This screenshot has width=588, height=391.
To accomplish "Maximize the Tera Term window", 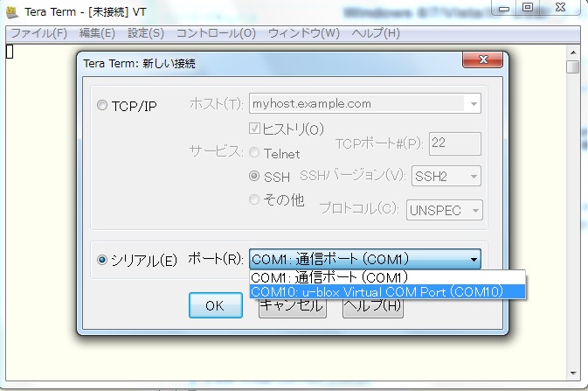I will tap(528, 8).
